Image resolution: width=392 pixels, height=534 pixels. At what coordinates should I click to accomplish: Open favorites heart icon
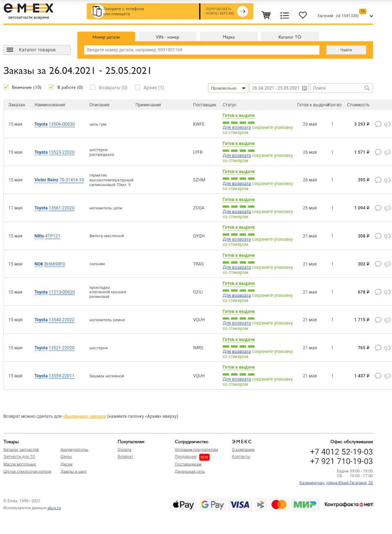(x=303, y=15)
